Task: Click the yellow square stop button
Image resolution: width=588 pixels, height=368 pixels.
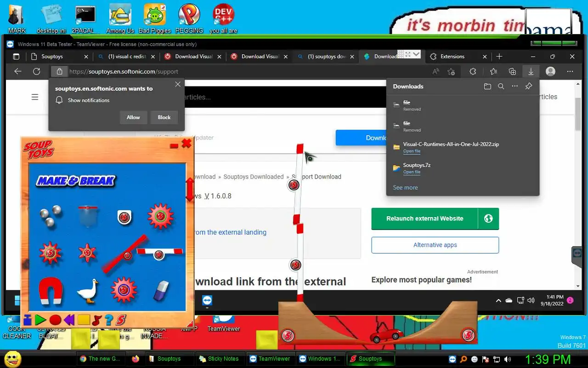Action: [x=84, y=319]
